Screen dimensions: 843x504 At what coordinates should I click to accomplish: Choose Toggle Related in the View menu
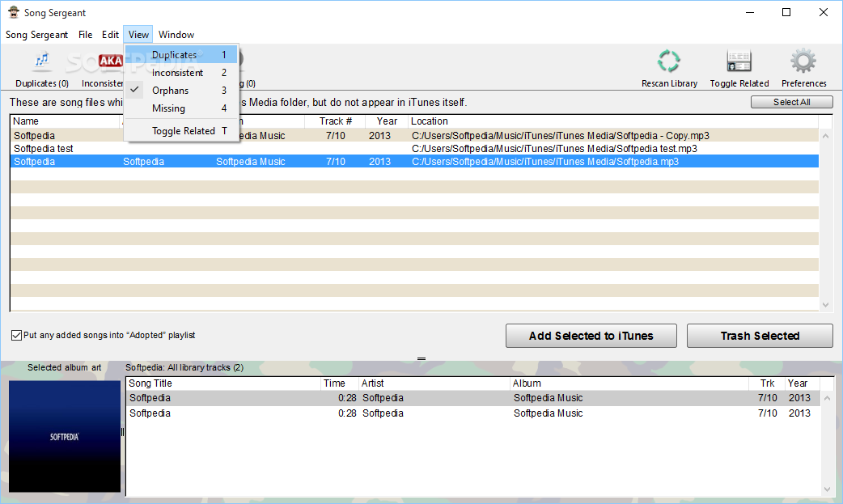pos(181,131)
